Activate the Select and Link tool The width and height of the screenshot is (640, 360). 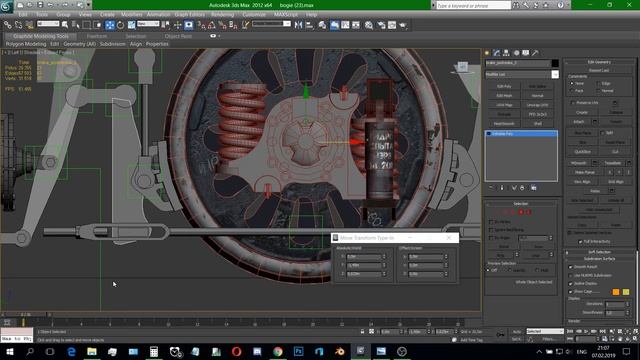(7, 25)
